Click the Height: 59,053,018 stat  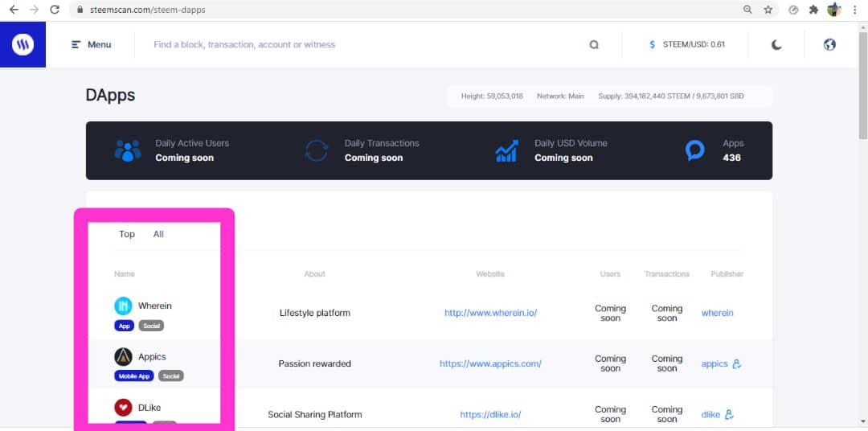point(492,96)
